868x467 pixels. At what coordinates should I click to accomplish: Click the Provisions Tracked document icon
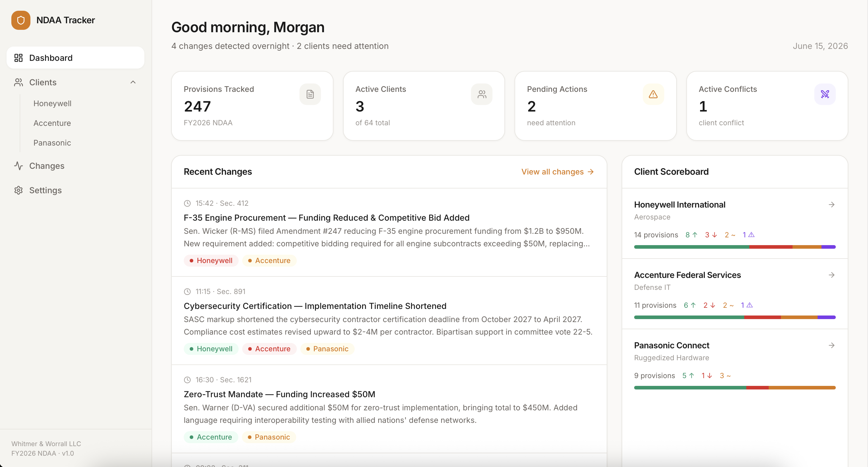tap(310, 94)
